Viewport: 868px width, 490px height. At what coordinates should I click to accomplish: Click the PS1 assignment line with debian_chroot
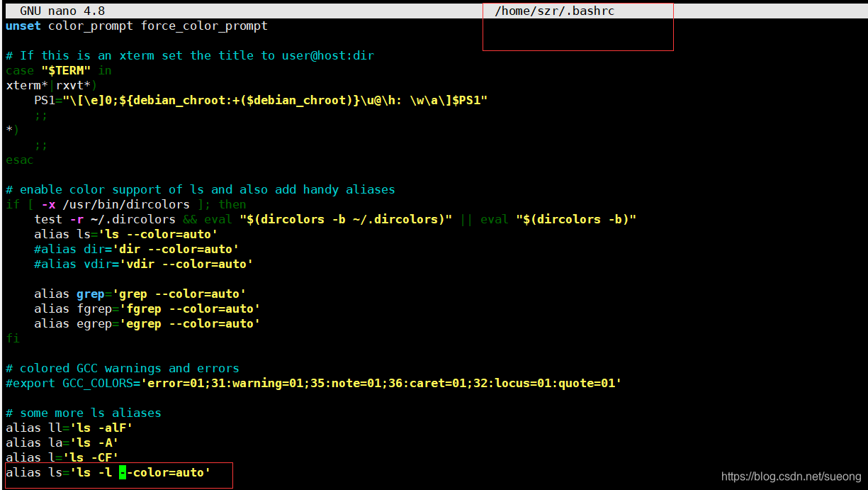click(x=261, y=100)
